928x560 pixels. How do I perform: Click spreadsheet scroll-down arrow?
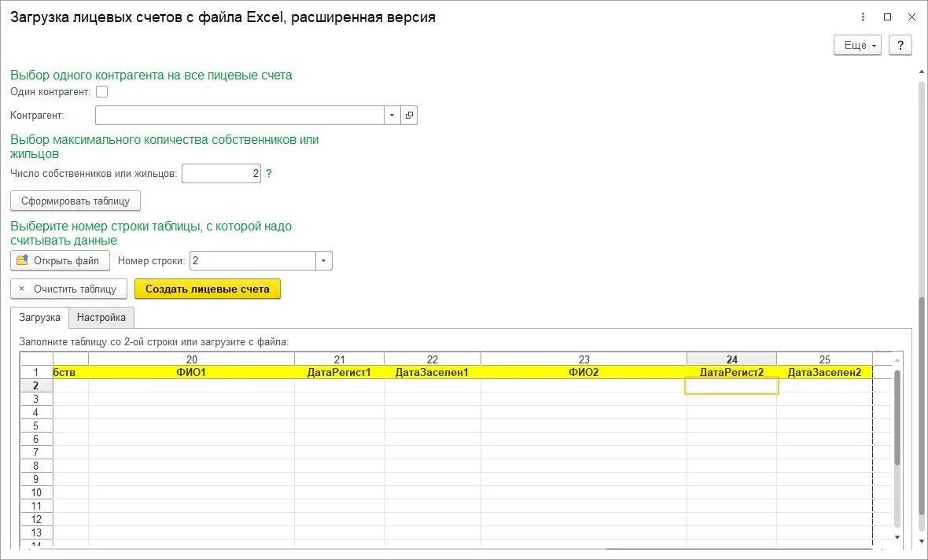pos(897,537)
